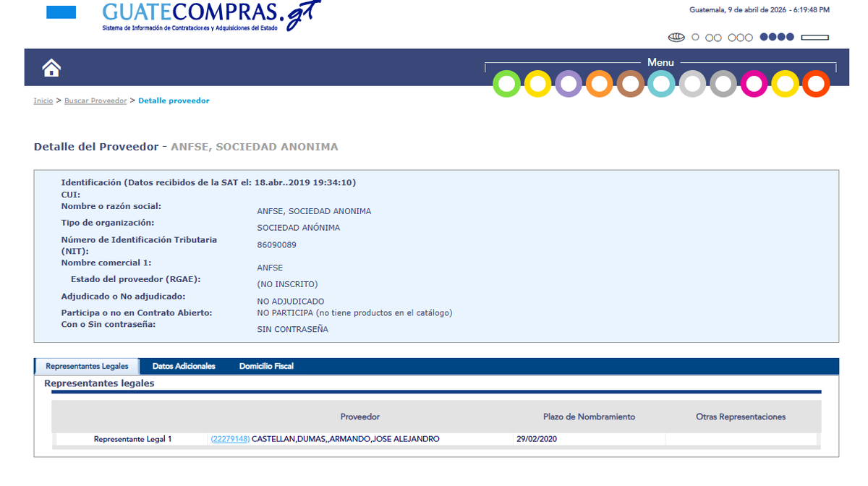Click the Nombre comercial 1 label
Viewport: 868px width, 486px height.
click(106, 263)
